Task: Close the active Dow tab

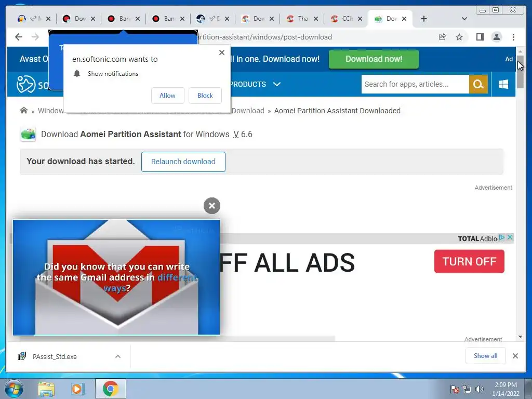Action: coord(404,19)
